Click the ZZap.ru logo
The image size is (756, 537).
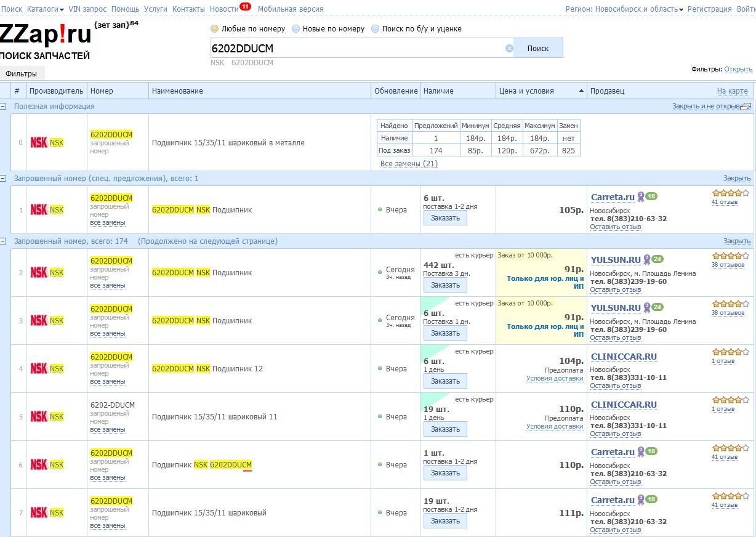[x=46, y=34]
